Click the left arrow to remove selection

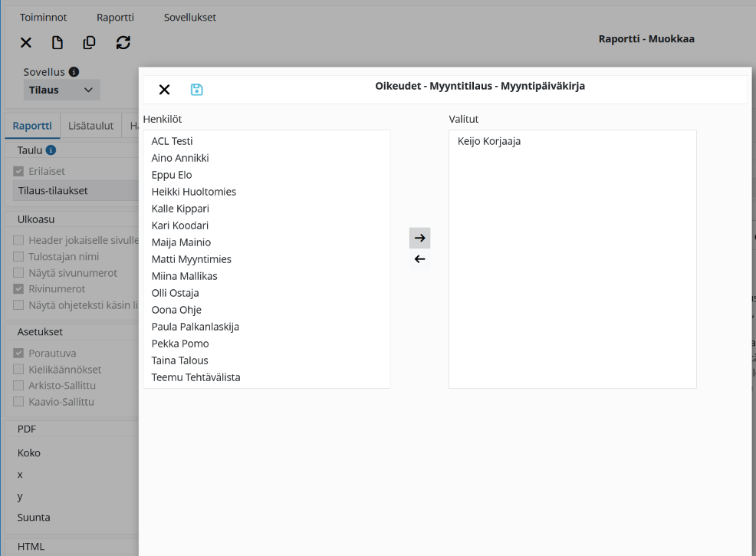click(x=420, y=259)
